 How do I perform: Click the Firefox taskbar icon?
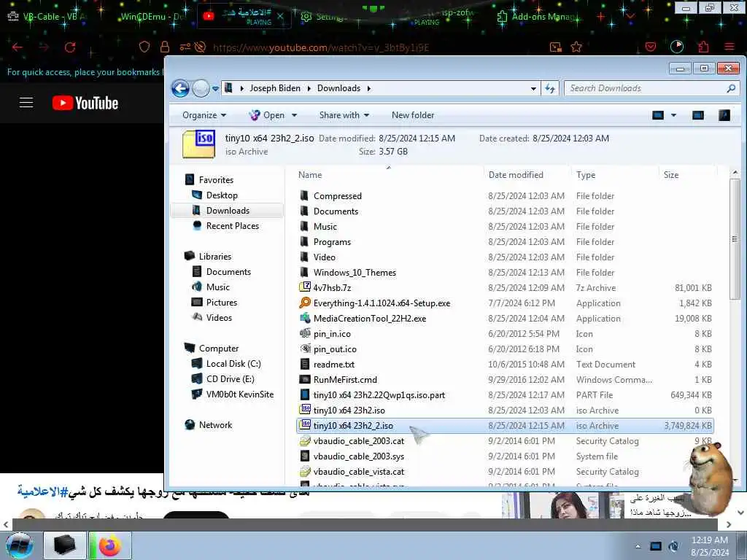[110, 545]
